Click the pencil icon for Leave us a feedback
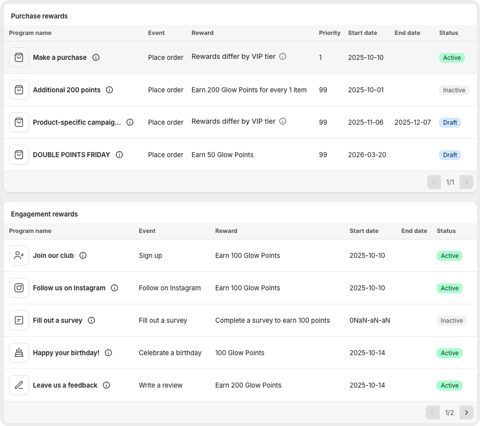The width and height of the screenshot is (480, 426). [19, 385]
